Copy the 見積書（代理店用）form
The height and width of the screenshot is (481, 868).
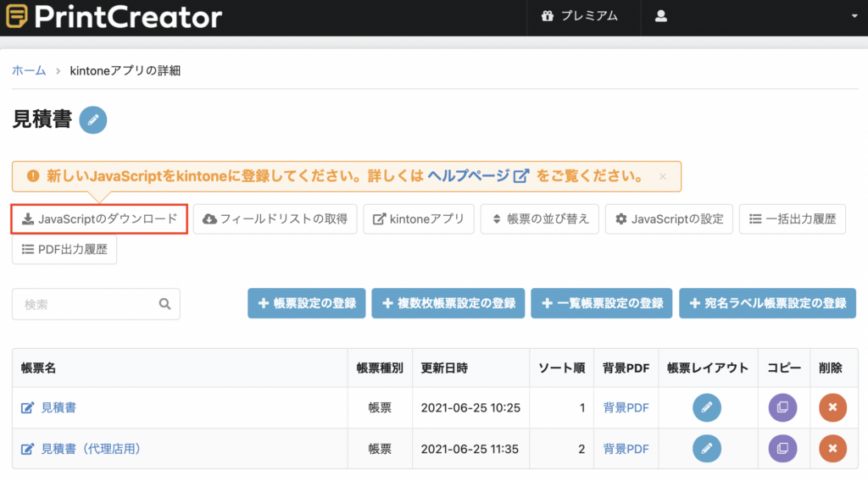782,448
